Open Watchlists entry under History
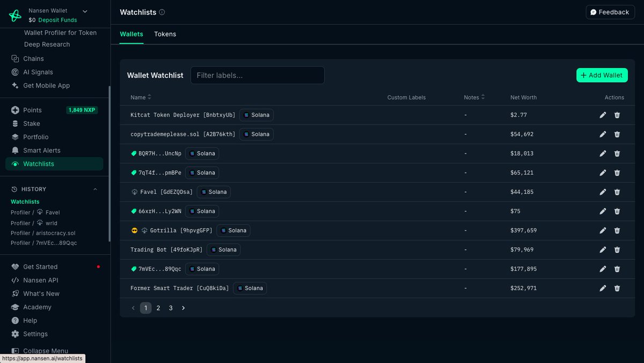 [x=25, y=202]
